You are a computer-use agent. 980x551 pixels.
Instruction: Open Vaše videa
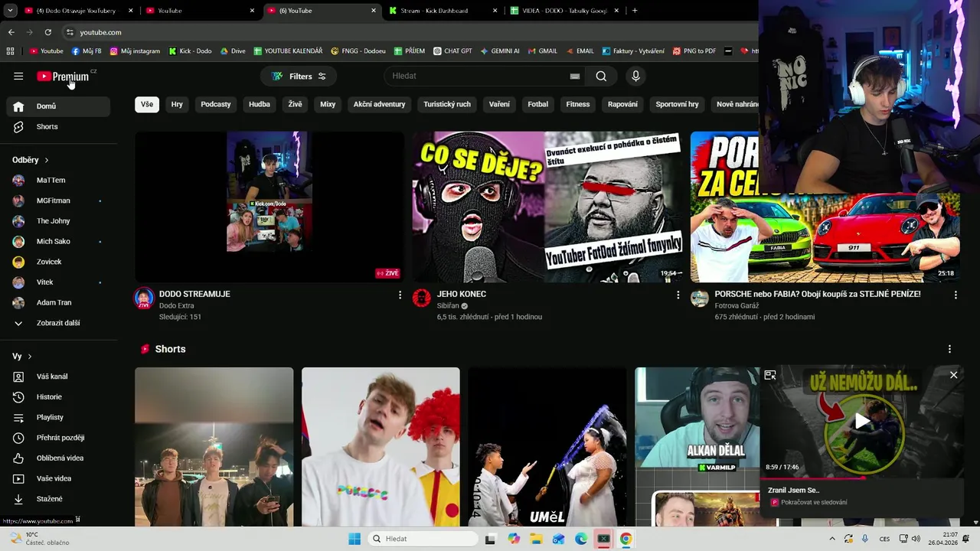pyautogui.click(x=58, y=478)
